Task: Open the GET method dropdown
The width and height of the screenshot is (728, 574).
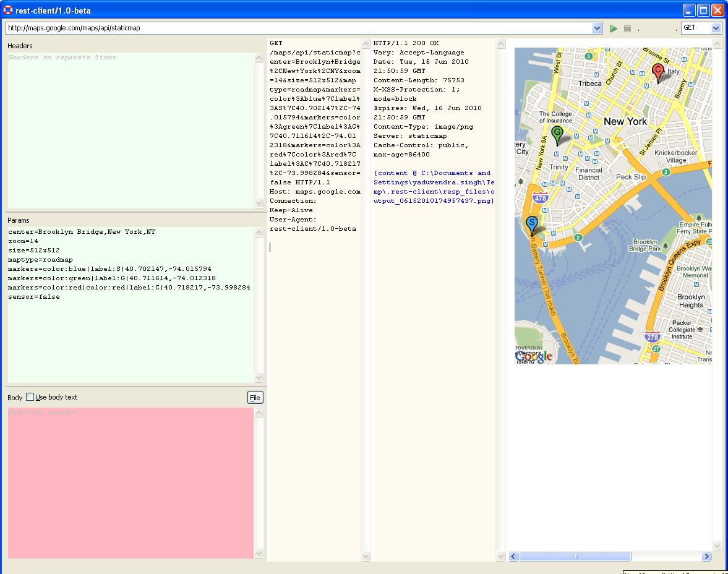Action: tap(701, 28)
